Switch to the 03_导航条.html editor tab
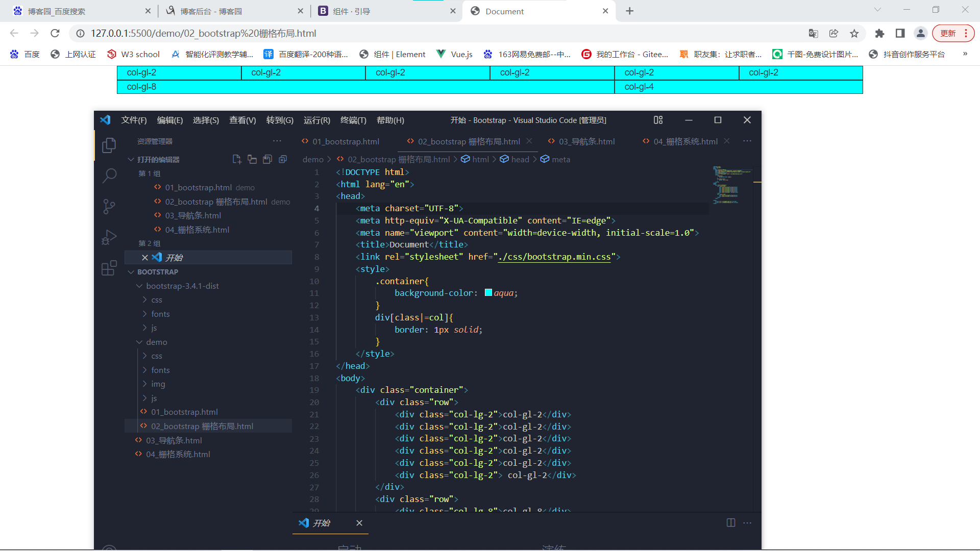980x551 pixels. coord(586,142)
